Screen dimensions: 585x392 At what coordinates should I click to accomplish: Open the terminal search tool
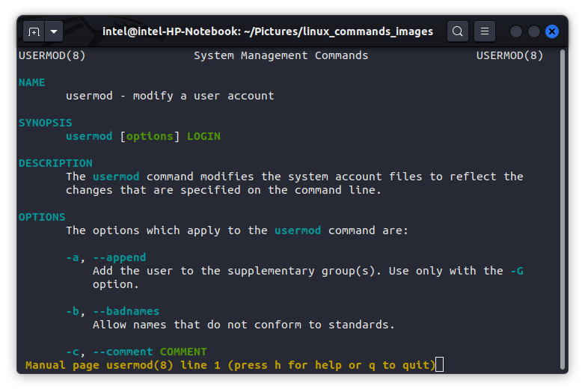click(x=458, y=31)
